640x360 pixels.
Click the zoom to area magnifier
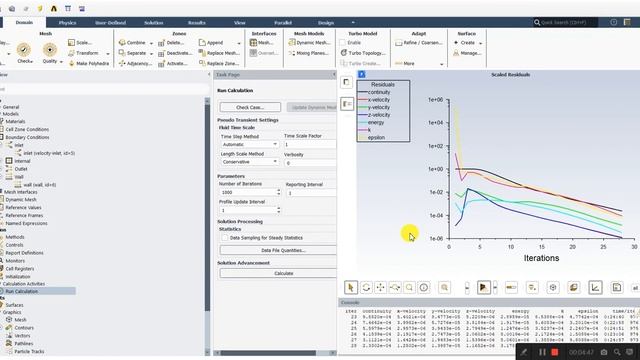(x=409, y=288)
